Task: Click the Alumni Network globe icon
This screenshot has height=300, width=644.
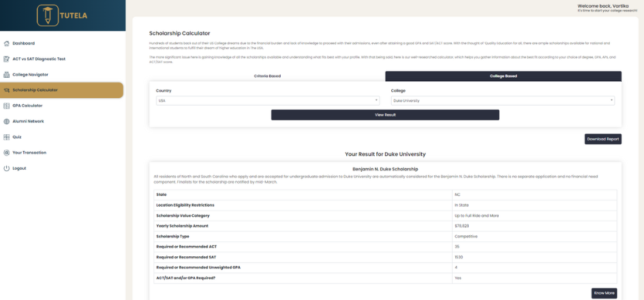Action: (x=6, y=121)
